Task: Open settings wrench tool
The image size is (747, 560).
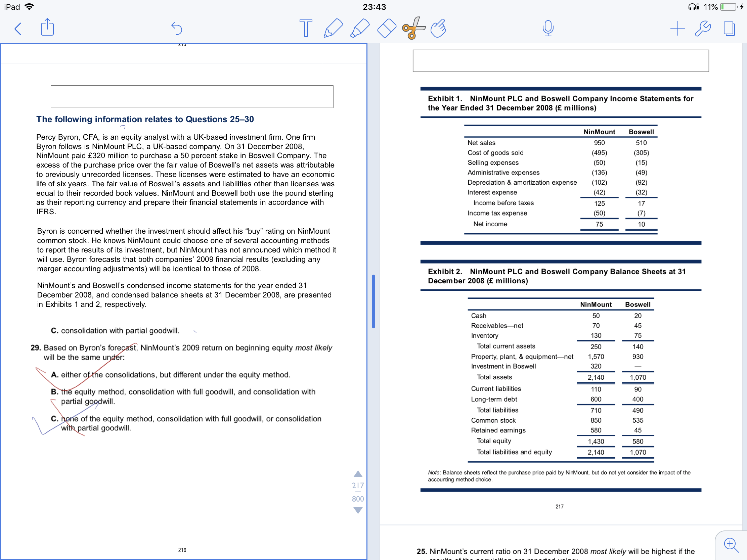Action: pos(703,28)
